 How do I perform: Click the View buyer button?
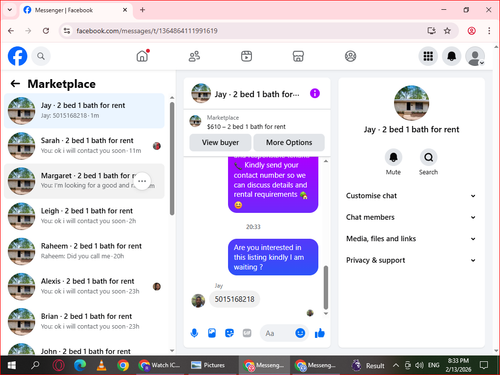(x=220, y=142)
